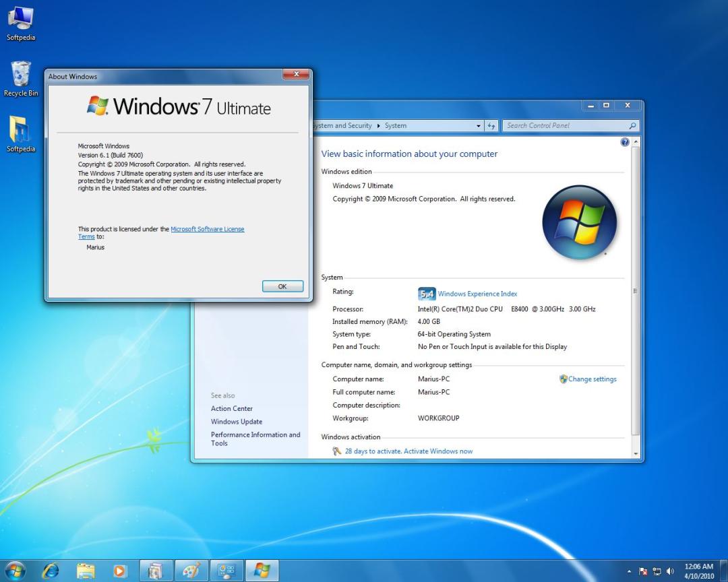Launch Internet Explorer from the taskbar
Viewport: 728px width, 582px height.
[51, 571]
